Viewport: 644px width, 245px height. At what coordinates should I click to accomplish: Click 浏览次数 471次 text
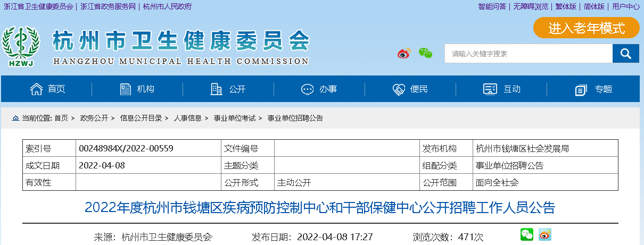[448, 236]
